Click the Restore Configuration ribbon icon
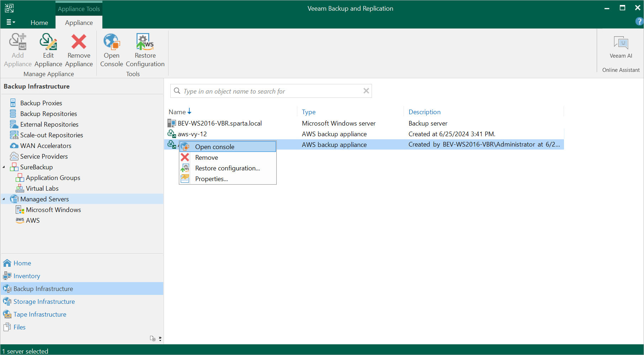The width and height of the screenshot is (644, 355). click(x=145, y=42)
